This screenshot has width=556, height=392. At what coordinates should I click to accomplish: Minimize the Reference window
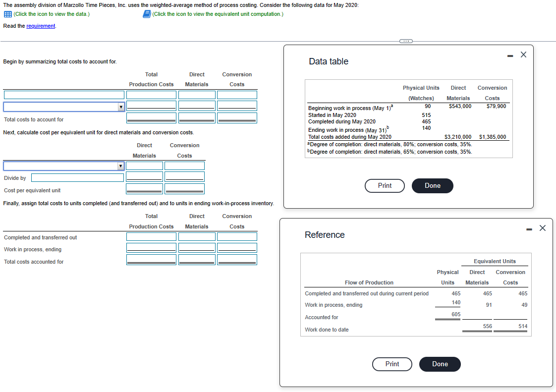[x=528, y=228]
